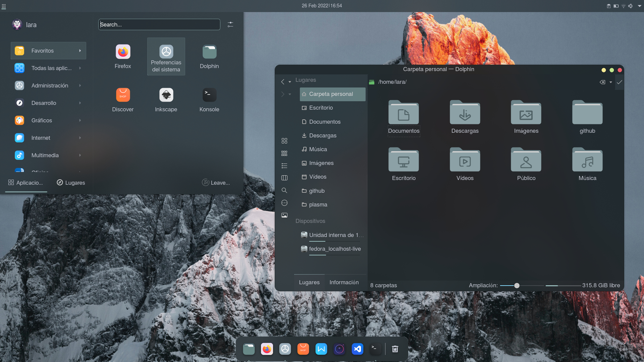Clear the Dolphin location bar text
644x362 pixels.
point(602,82)
